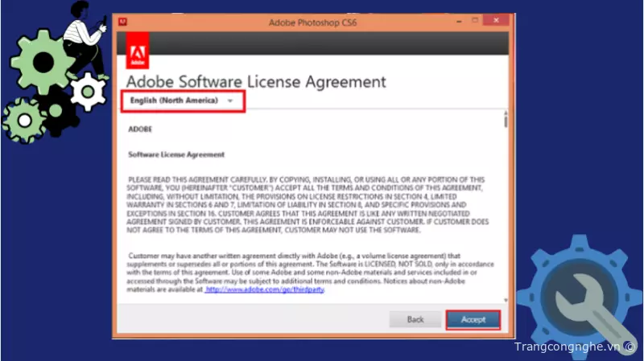Click the scrollbar down arrow

505,301
